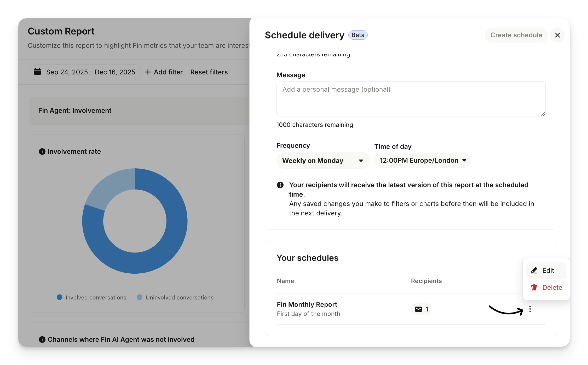Click the red trash Delete icon
This screenshot has height=365, width=588.
pos(534,287)
